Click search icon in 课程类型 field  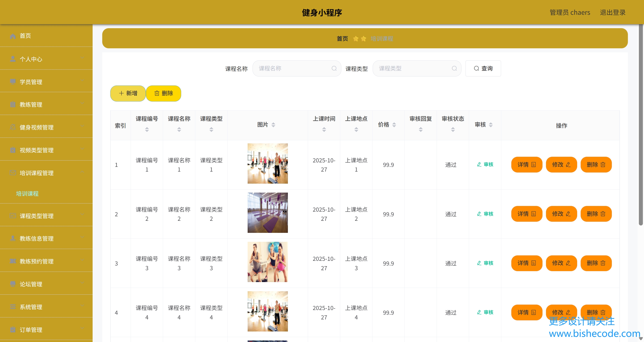[x=454, y=68]
